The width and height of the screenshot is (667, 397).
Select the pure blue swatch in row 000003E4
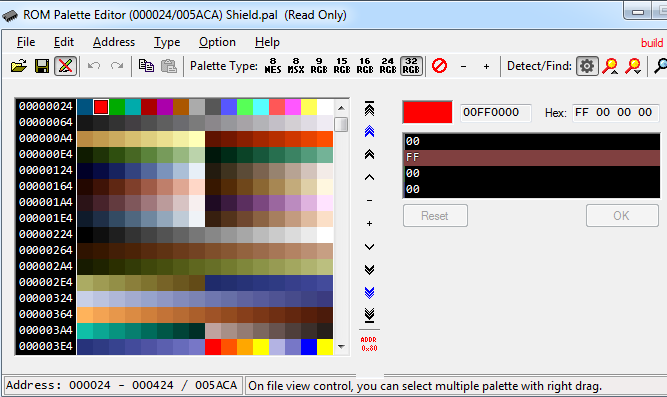[x=309, y=347]
